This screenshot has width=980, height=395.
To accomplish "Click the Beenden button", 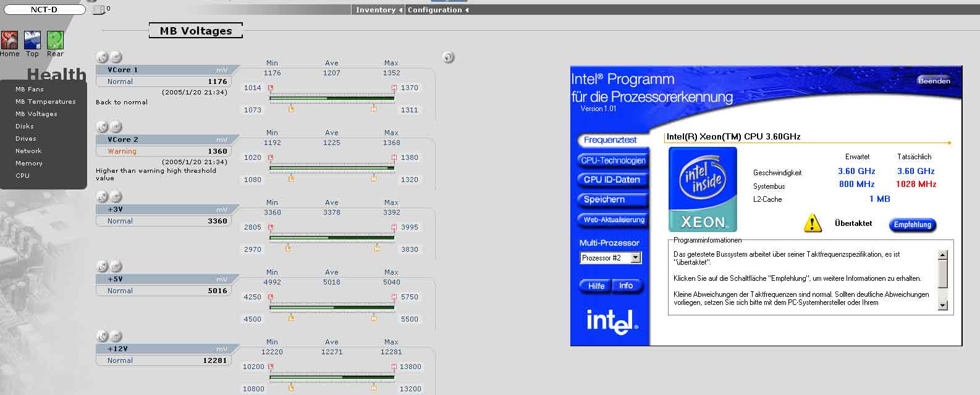I will [x=934, y=81].
